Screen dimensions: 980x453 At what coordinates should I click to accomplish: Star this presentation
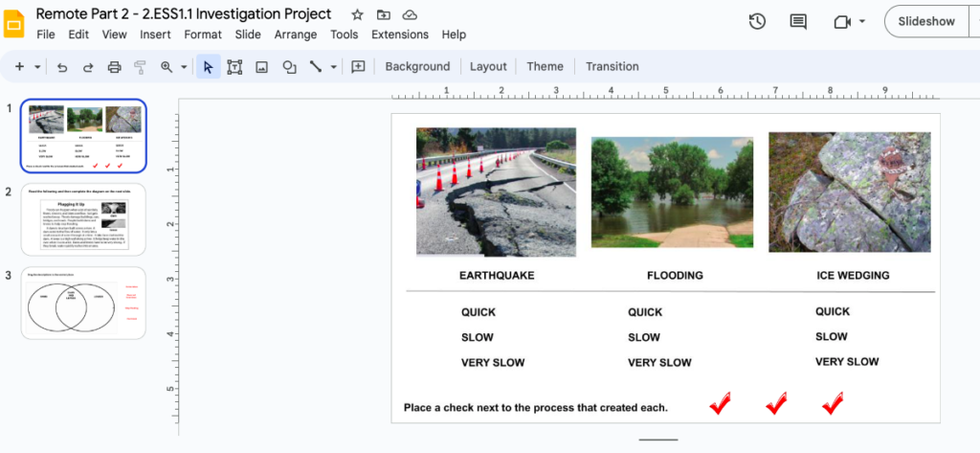357,14
